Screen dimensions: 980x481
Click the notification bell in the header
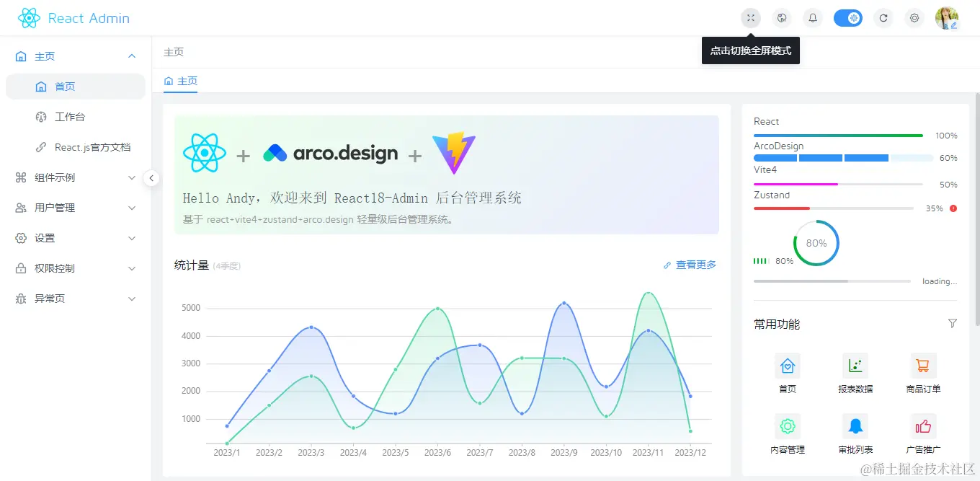[812, 17]
